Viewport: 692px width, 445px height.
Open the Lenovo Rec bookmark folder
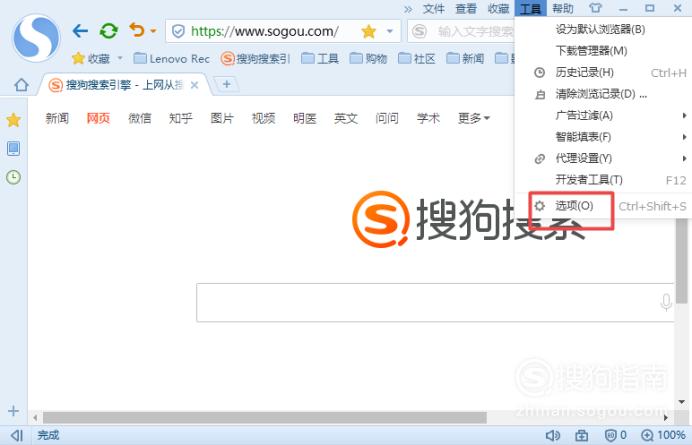(172, 58)
